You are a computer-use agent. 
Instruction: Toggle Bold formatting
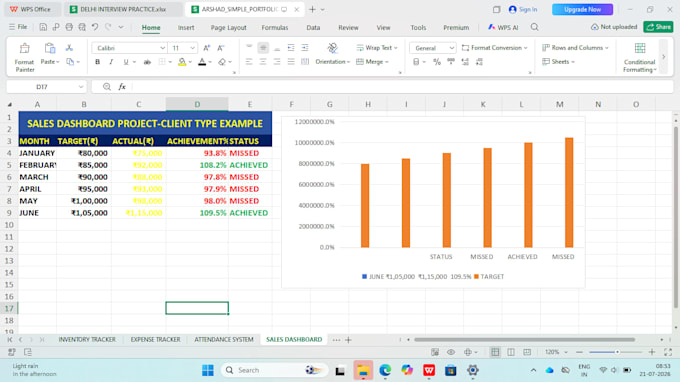coord(98,62)
